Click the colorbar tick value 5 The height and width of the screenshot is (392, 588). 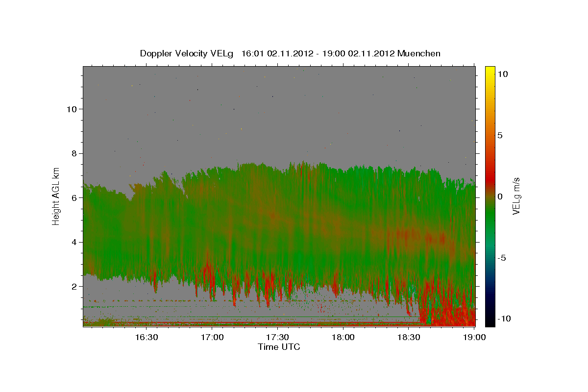(500, 135)
